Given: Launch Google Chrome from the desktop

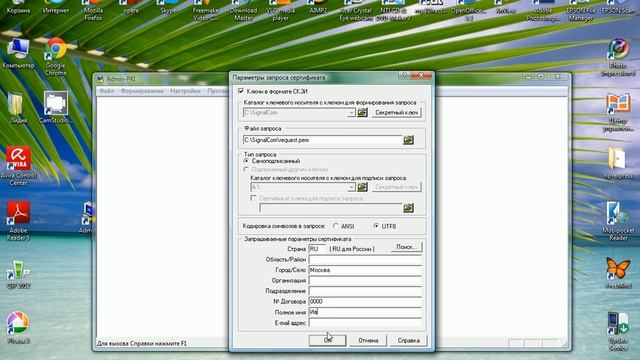Looking at the screenshot, I should (56, 56).
